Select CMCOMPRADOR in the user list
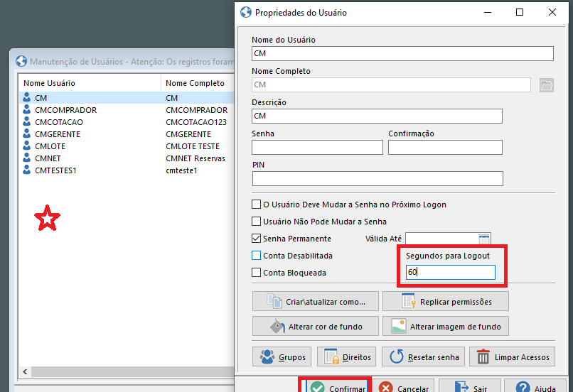The width and height of the screenshot is (573, 392). tap(127, 110)
